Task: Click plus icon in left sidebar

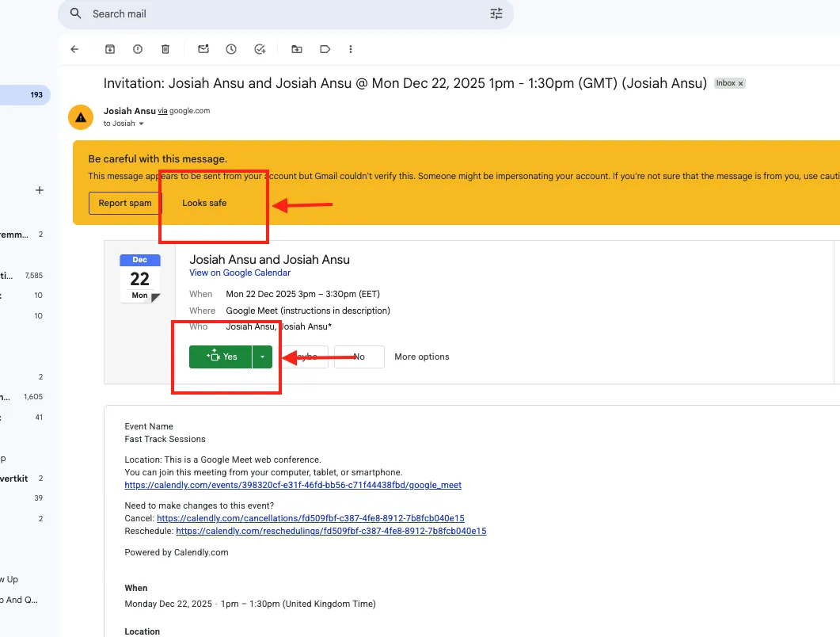Action: click(x=39, y=190)
